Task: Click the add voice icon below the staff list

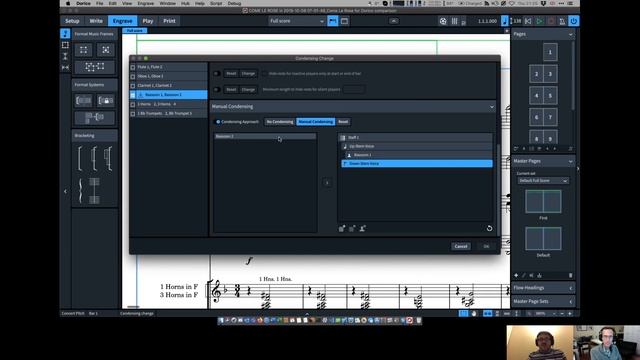Action: (352, 229)
